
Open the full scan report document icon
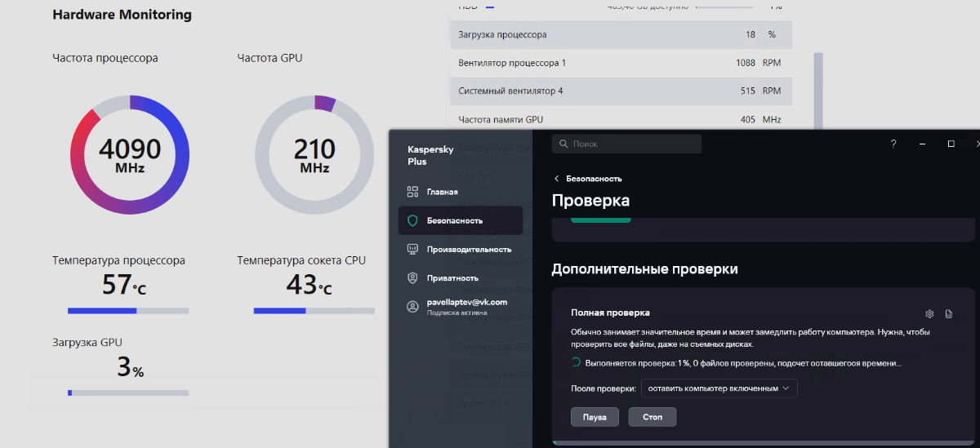click(948, 314)
